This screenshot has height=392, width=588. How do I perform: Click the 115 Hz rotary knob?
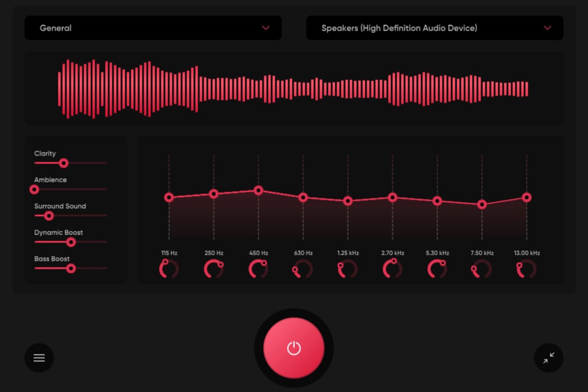[169, 269]
